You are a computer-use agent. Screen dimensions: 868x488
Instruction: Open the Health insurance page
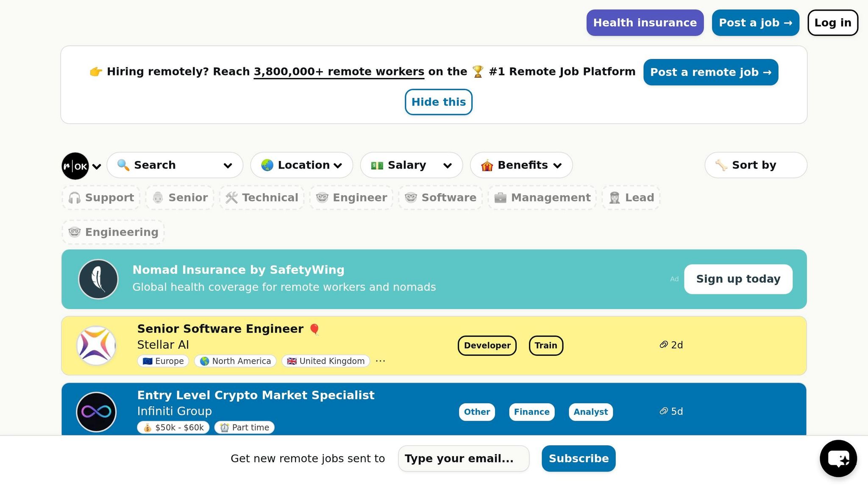tap(645, 23)
